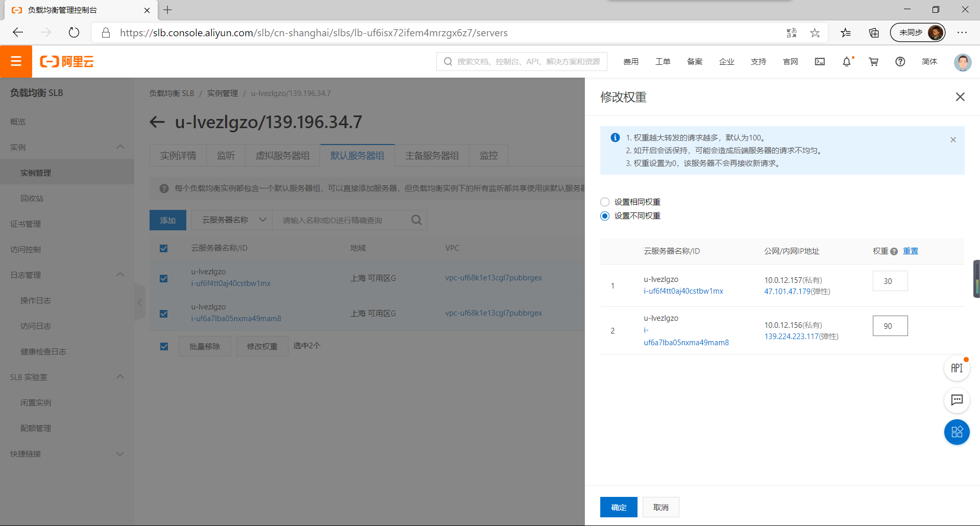
Task: Toggle the bottom batch-select checkbox
Action: pyautogui.click(x=164, y=346)
